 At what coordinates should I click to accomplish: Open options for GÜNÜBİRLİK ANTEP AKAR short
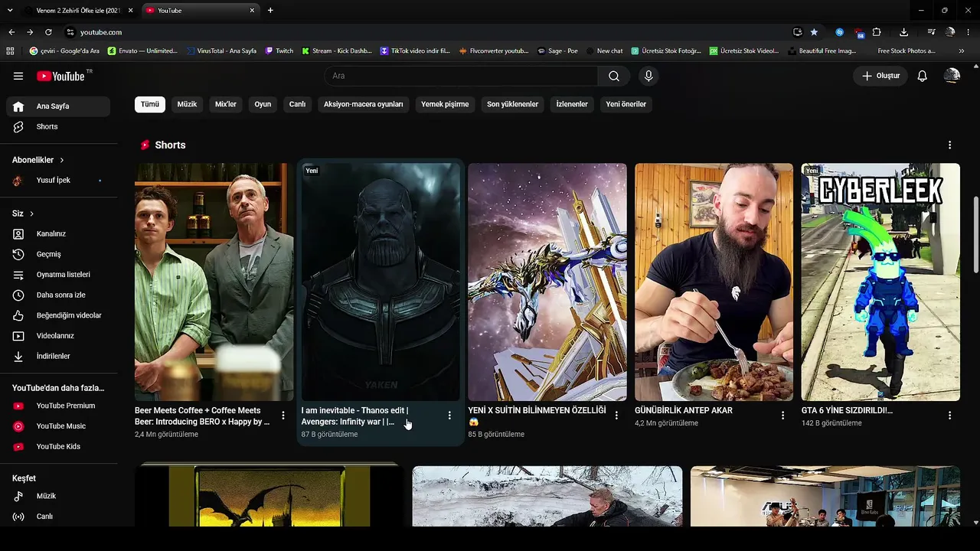pyautogui.click(x=782, y=416)
